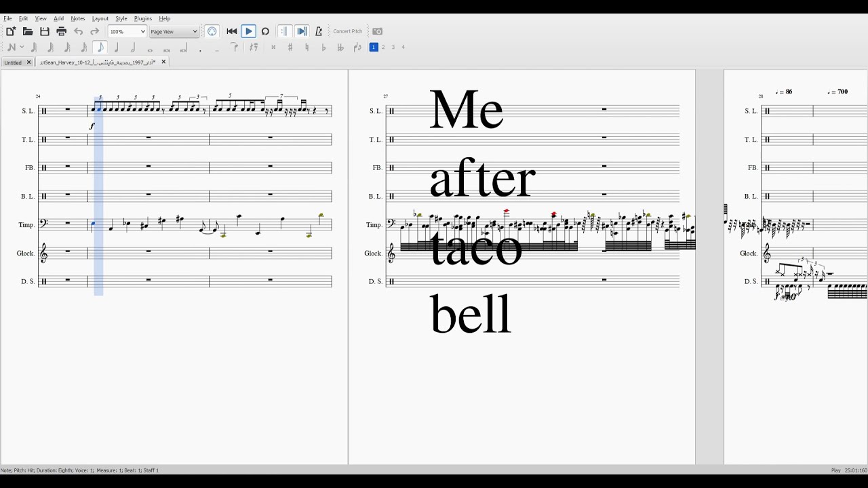The height and width of the screenshot is (488, 868).
Task: Select the highlighted eighth note duration
Action: point(100,47)
